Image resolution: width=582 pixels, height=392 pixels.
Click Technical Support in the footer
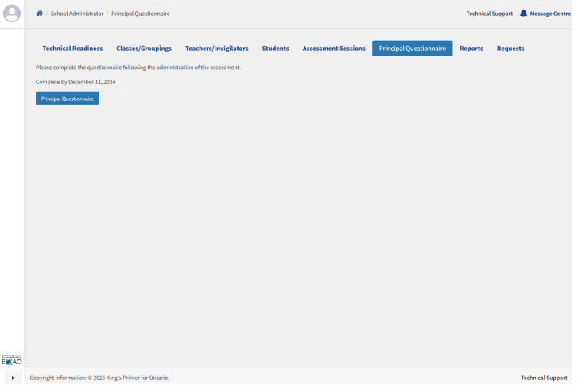click(544, 378)
